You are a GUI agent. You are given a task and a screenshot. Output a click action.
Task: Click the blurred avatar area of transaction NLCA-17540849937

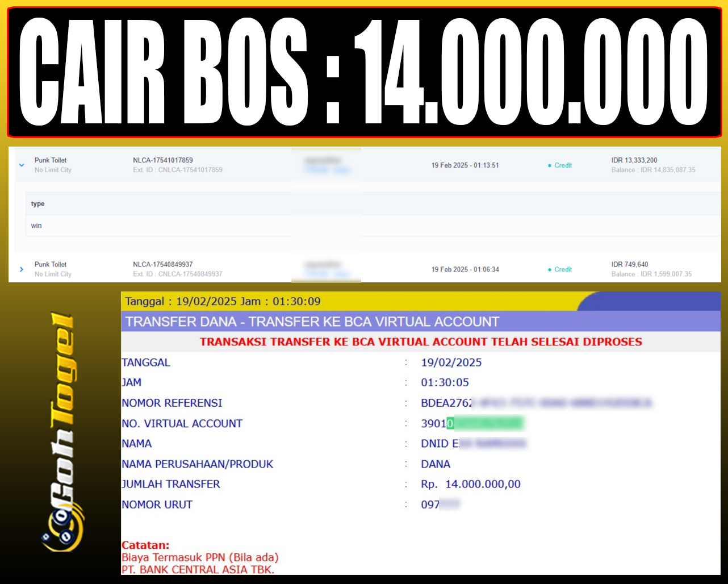click(x=326, y=269)
